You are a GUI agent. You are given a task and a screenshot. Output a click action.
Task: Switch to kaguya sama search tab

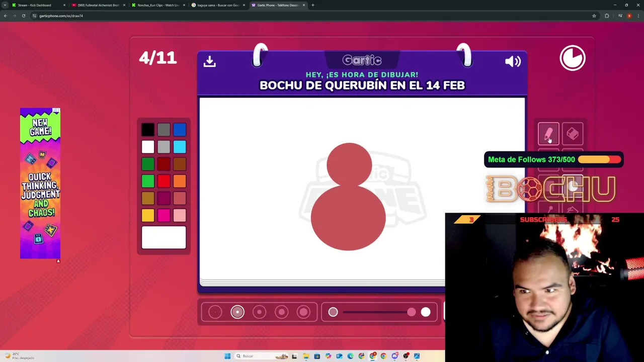218,5
